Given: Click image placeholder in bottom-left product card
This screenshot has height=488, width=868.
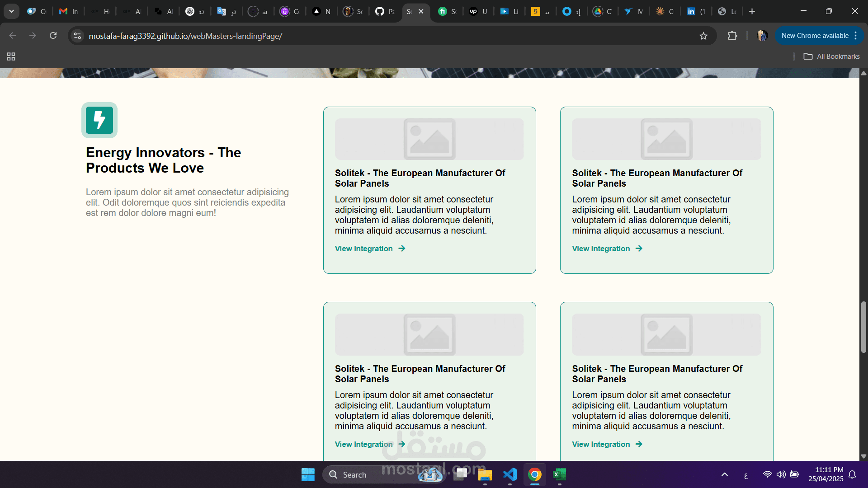Looking at the screenshot, I should [x=429, y=334].
